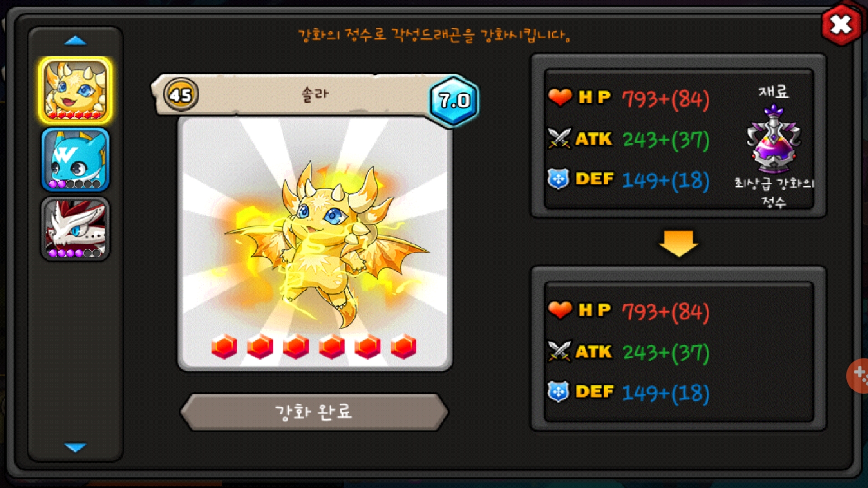Click the HP heart icon in lower stats
The width and height of the screenshot is (868, 488).
coord(560,310)
